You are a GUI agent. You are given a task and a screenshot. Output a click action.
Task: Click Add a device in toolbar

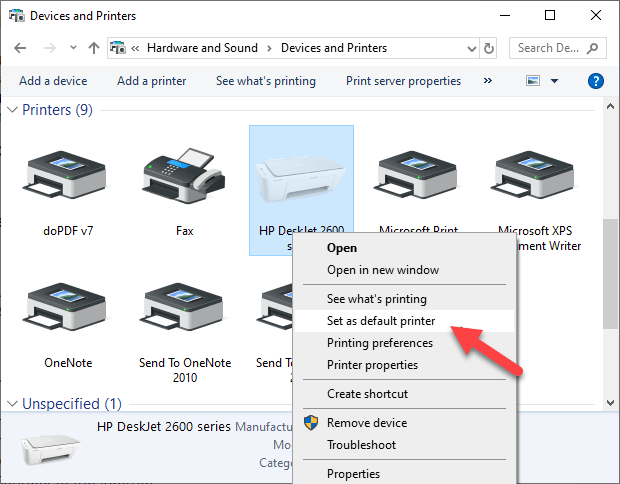click(53, 81)
